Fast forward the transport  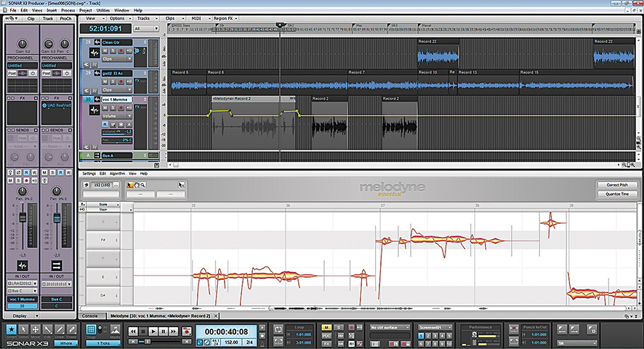(173, 332)
